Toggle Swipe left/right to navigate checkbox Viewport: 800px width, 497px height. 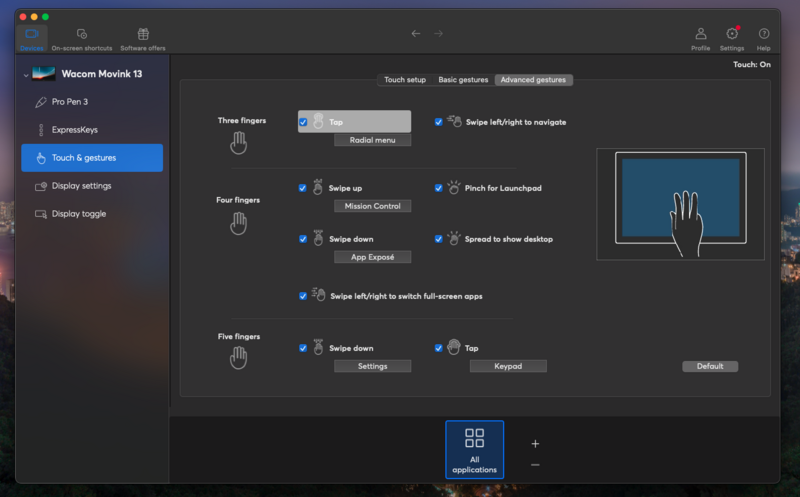tap(438, 122)
